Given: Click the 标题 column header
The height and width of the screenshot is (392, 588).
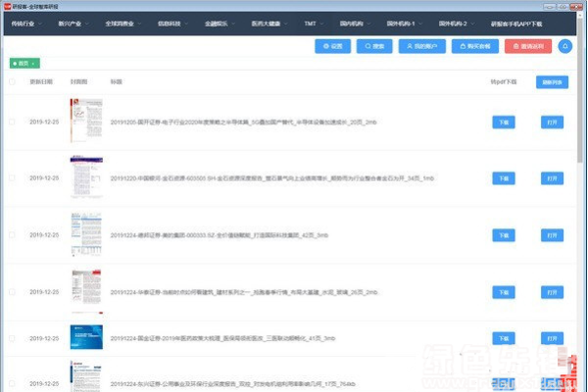Looking at the screenshot, I should click(x=117, y=81).
